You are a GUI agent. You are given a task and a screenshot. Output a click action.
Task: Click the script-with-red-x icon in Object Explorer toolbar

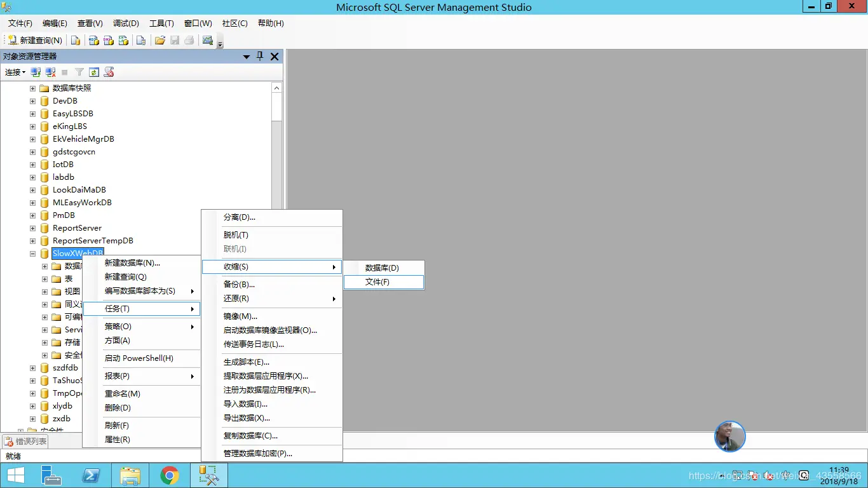(109, 72)
